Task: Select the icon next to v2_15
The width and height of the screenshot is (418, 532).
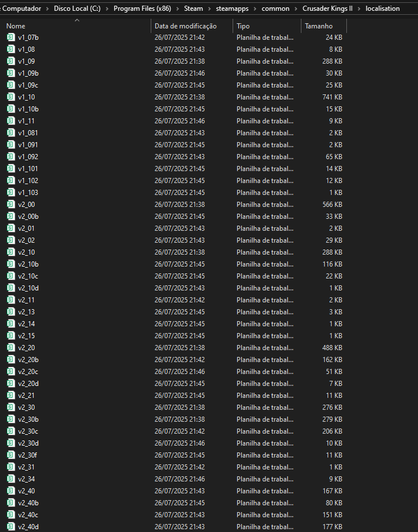Action: pos(11,335)
